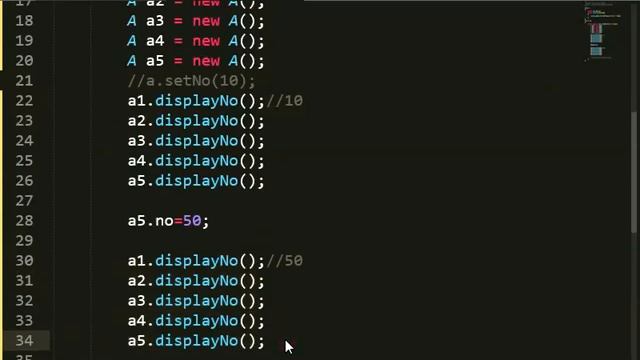The height and width of the screenshot is (360, 640).
Task: Click line number 28 in gutter
Action: 24,220
